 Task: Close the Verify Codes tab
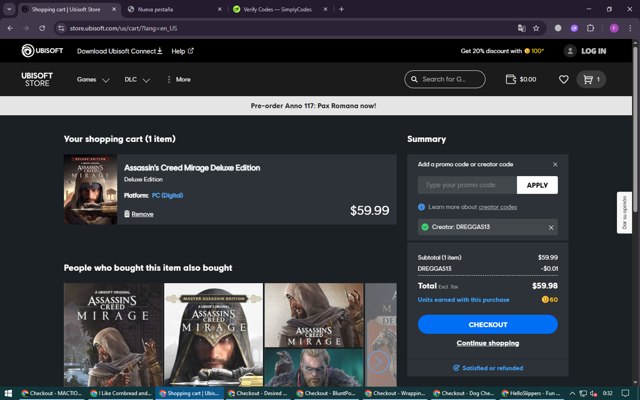pyautogui.click(x=325, y=9)
